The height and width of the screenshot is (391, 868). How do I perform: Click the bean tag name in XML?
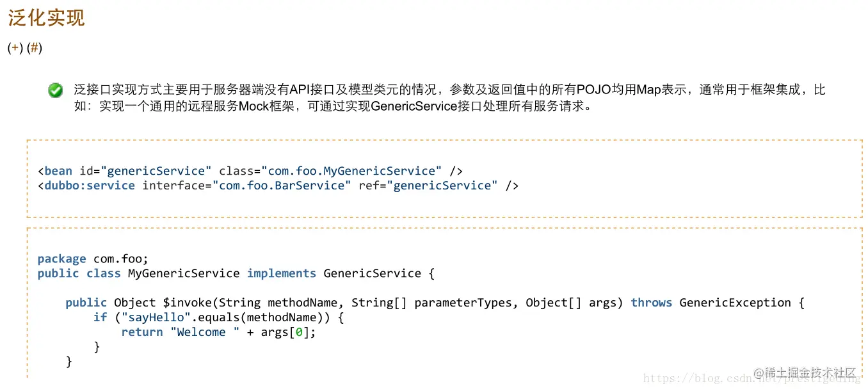[58, 171]
